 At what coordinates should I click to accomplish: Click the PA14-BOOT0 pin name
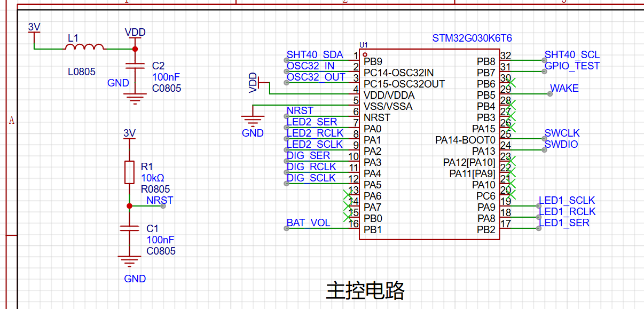(465, 140)
